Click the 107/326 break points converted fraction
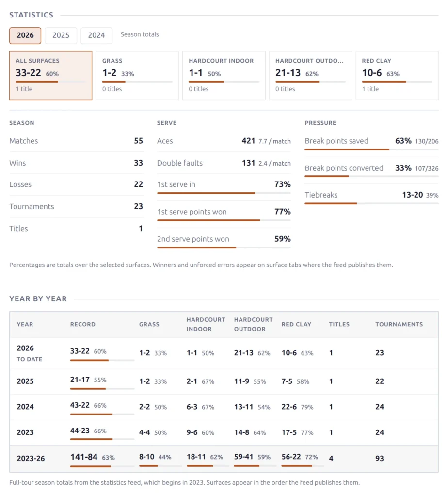Screen dimensions: 448x497 427,168
